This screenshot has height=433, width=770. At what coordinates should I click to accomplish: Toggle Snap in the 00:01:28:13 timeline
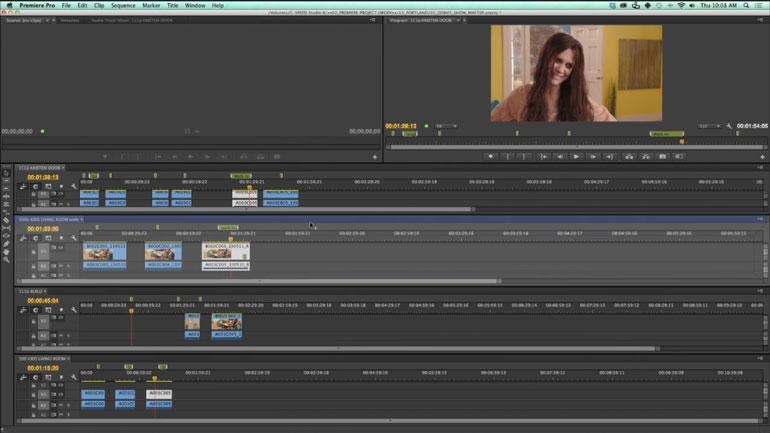tap(35, 187)
